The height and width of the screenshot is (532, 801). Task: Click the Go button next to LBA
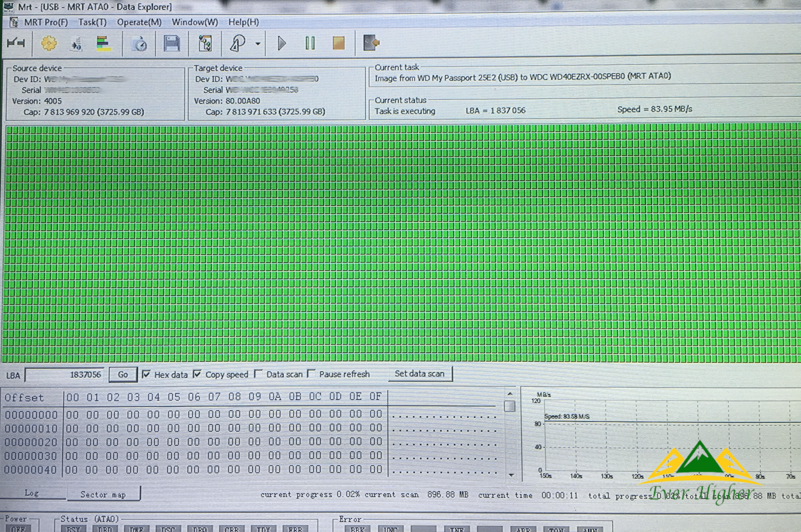[x=123, y=375]
